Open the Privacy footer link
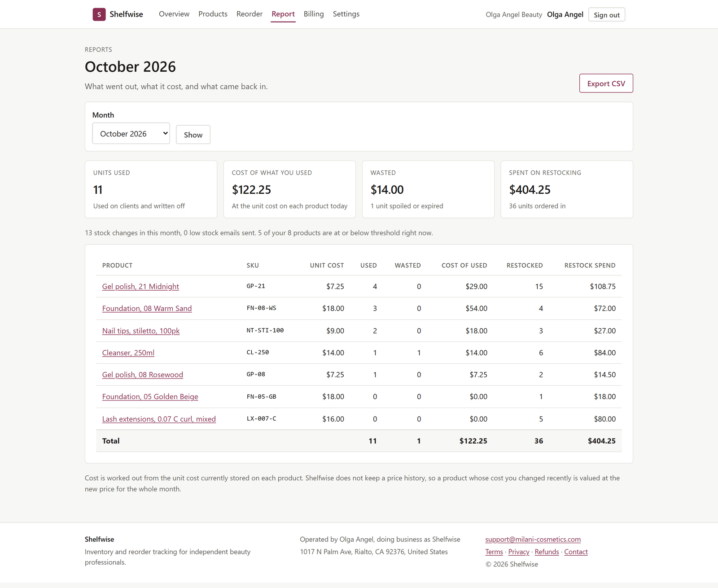This screenshot has height=588, width=718. coord(519,552)
